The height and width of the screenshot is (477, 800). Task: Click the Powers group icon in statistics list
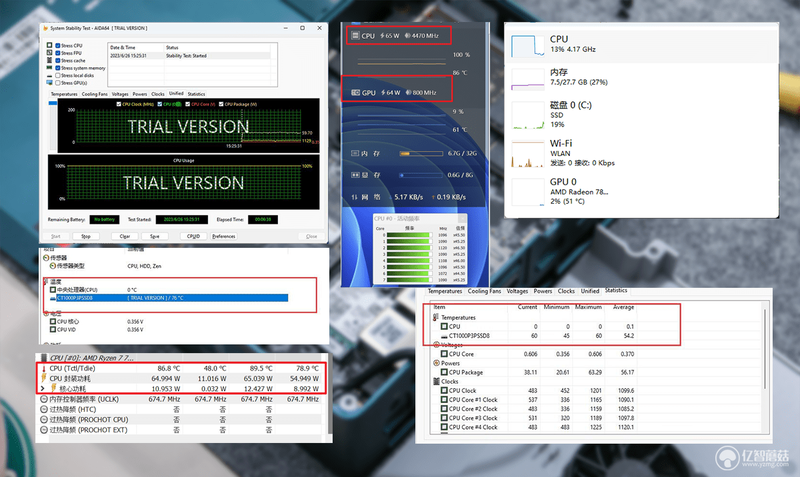436,363
